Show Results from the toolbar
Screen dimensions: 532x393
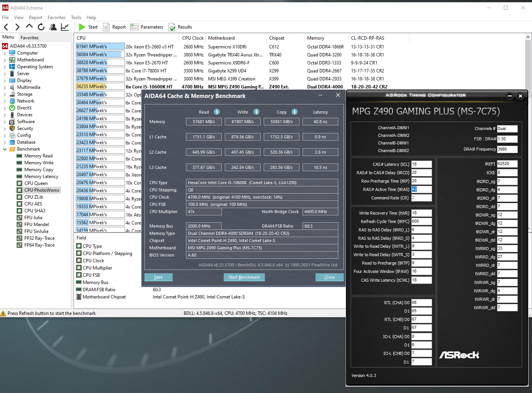click(x=180, y=27)
